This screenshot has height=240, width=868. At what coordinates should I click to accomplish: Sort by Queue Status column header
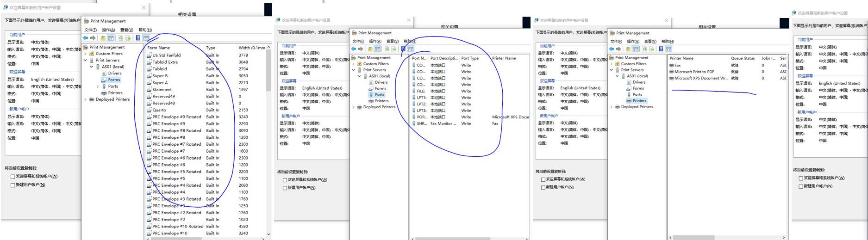[x=744, y=58]
